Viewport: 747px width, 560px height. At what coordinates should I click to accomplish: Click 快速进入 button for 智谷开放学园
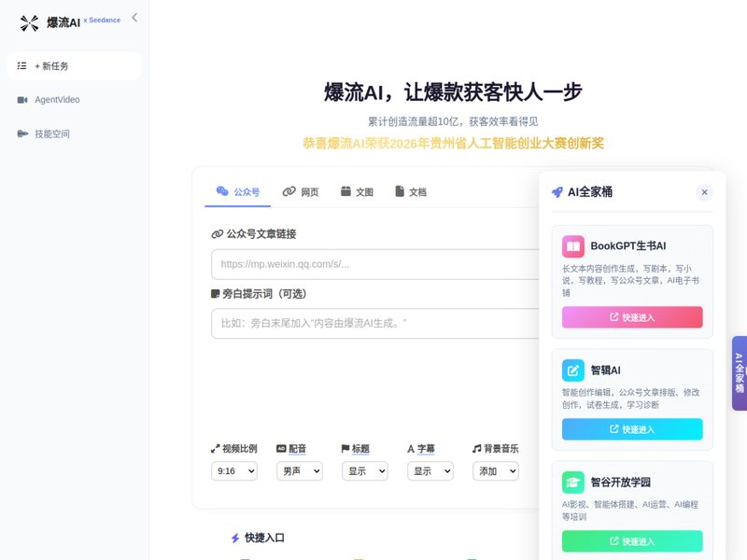click(x=632, y=541)
